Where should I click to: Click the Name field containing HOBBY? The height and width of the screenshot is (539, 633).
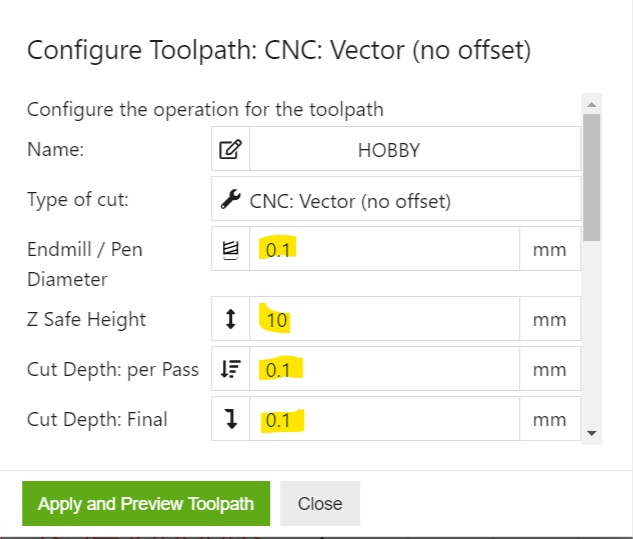click(415, 150)
